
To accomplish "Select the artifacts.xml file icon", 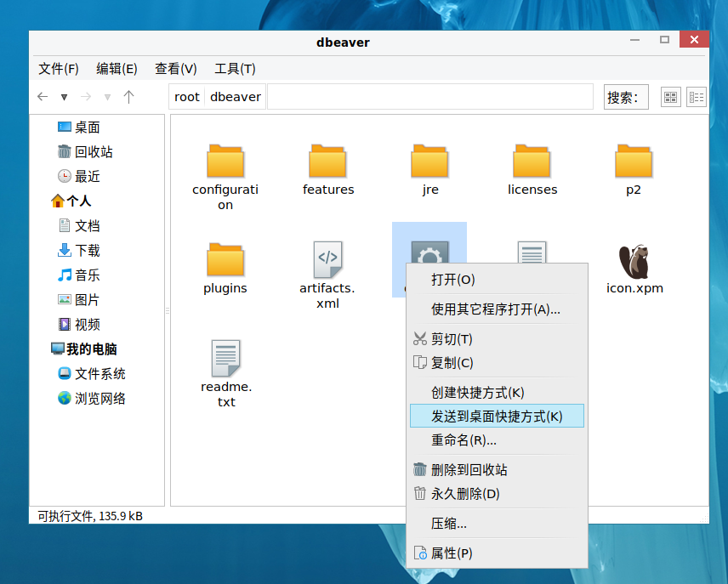I will click(327, 259).
